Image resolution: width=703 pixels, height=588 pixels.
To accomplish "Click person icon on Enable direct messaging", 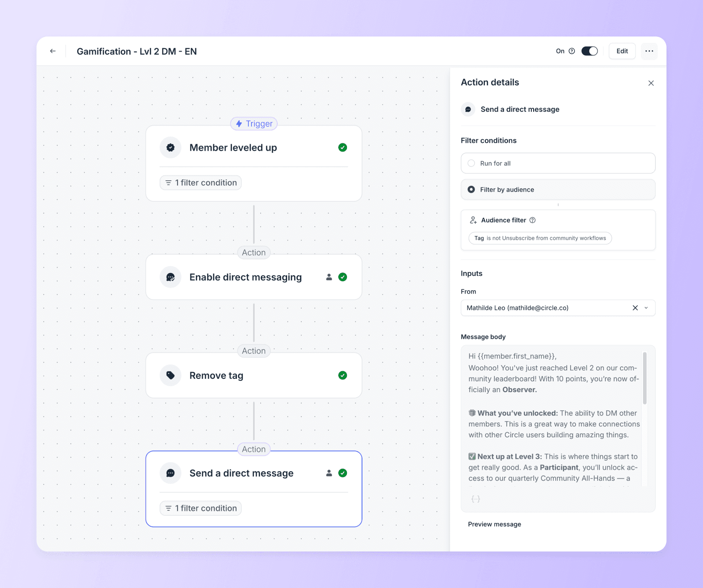I will pyautogui.click(x=329, y=277).
